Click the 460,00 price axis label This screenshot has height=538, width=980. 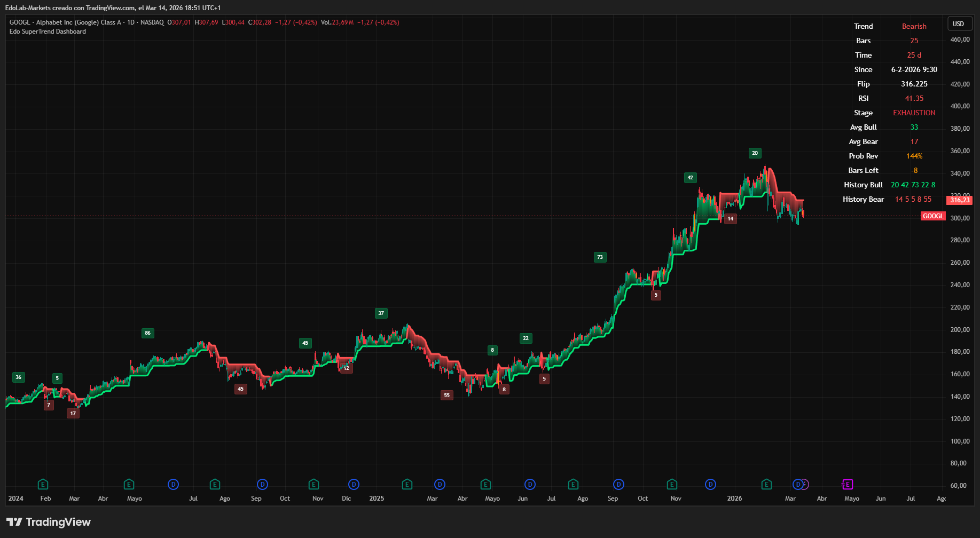(960, 39)
